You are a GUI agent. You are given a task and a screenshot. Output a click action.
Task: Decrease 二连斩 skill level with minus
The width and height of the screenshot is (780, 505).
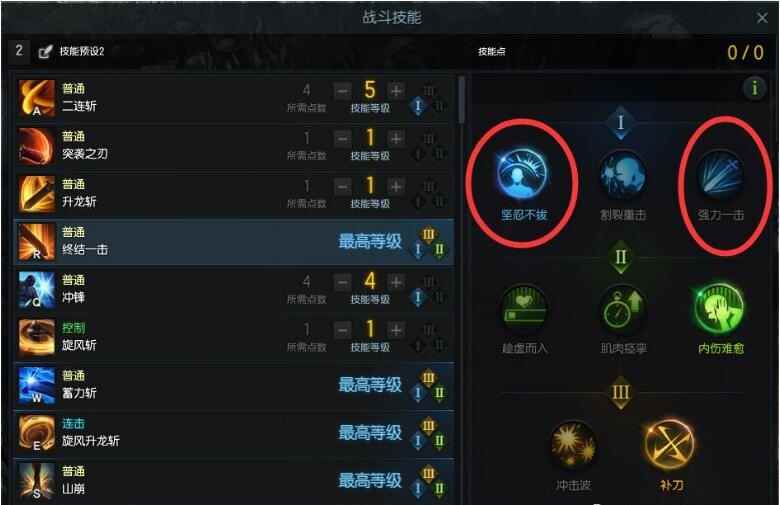pos(342,91)
